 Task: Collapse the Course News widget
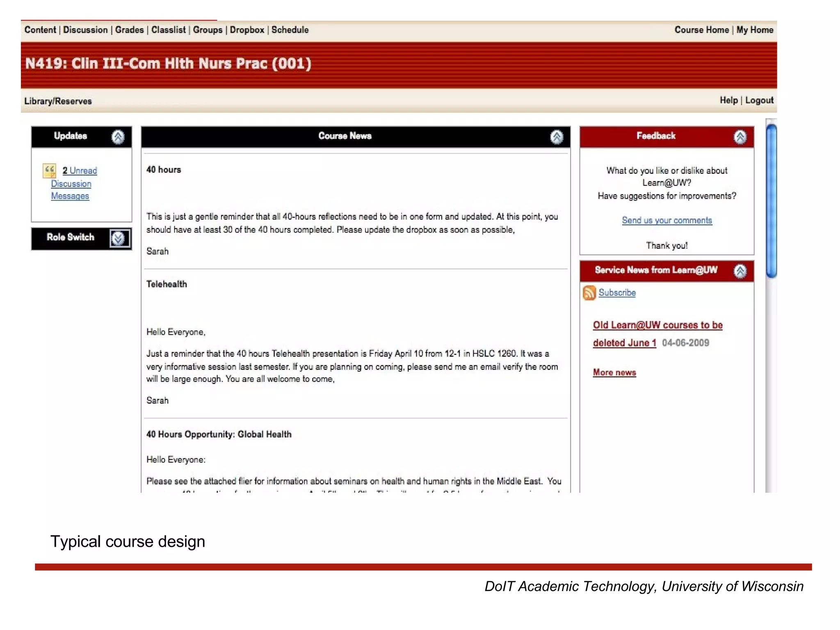coord(556,137)
